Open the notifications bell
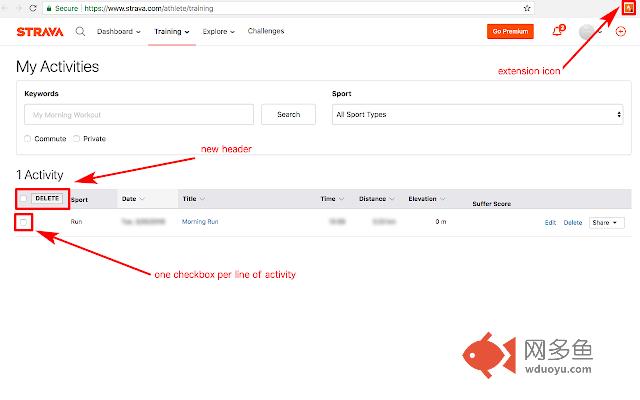 pyautogui.click(x=557, y=32)
